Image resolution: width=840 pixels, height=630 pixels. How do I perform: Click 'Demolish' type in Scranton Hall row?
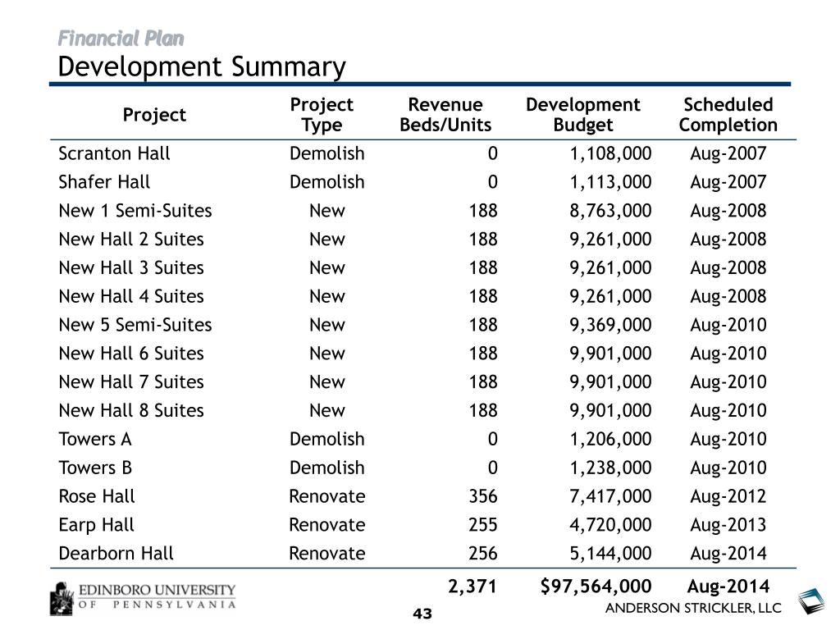(326, 153)
